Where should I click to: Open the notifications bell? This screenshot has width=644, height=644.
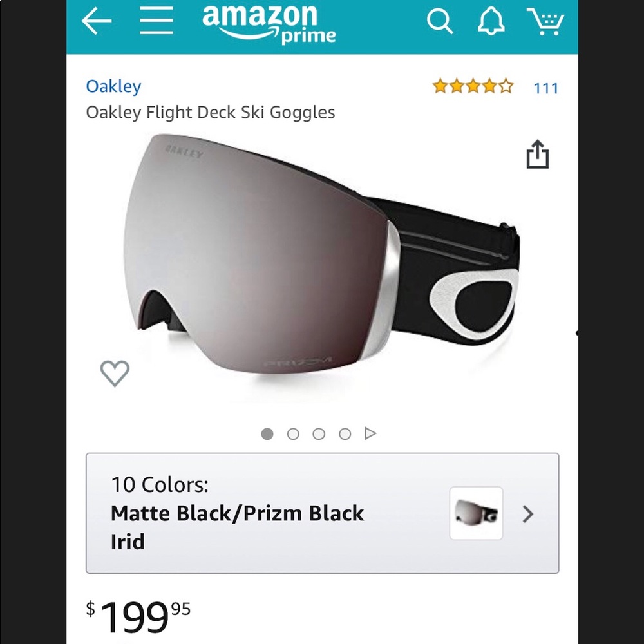pos(491,21)
